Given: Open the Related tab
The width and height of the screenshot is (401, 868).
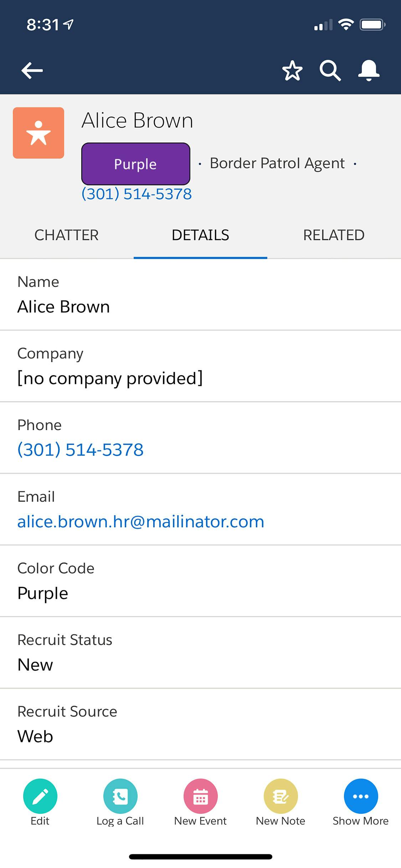Looking at the screenshot, I should click(334, 235).
